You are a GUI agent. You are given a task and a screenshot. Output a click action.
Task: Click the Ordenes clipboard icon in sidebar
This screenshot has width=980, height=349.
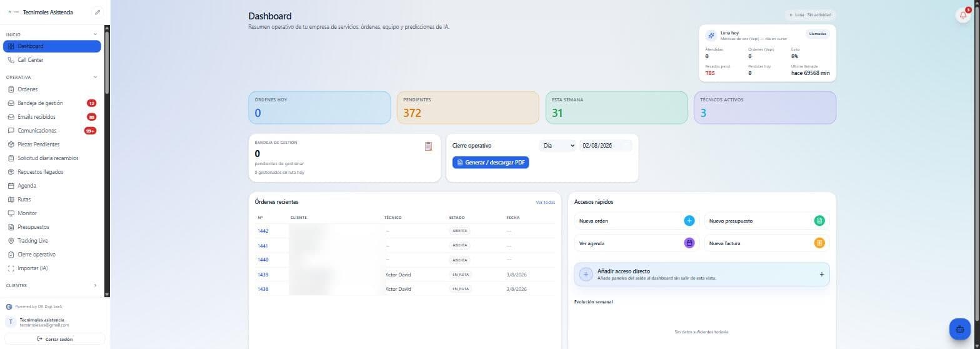pos(11,89)
